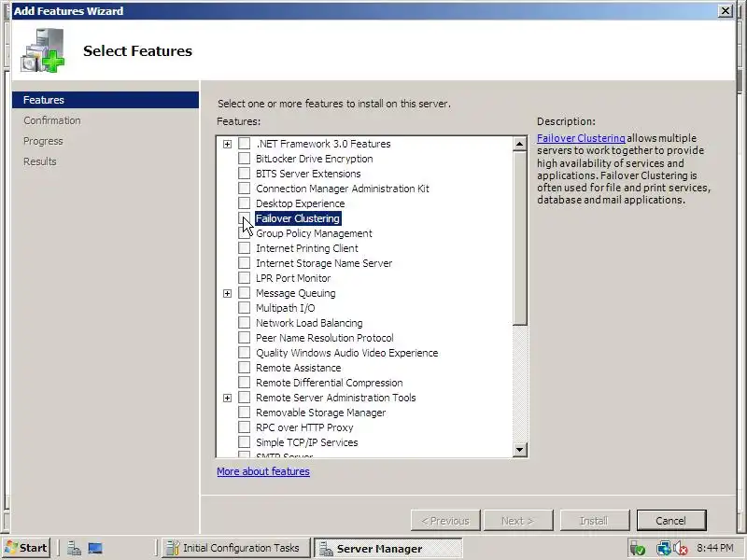
Task: Check the .NET Framework 3.0 Features box
Action: [x=244, y=144]
